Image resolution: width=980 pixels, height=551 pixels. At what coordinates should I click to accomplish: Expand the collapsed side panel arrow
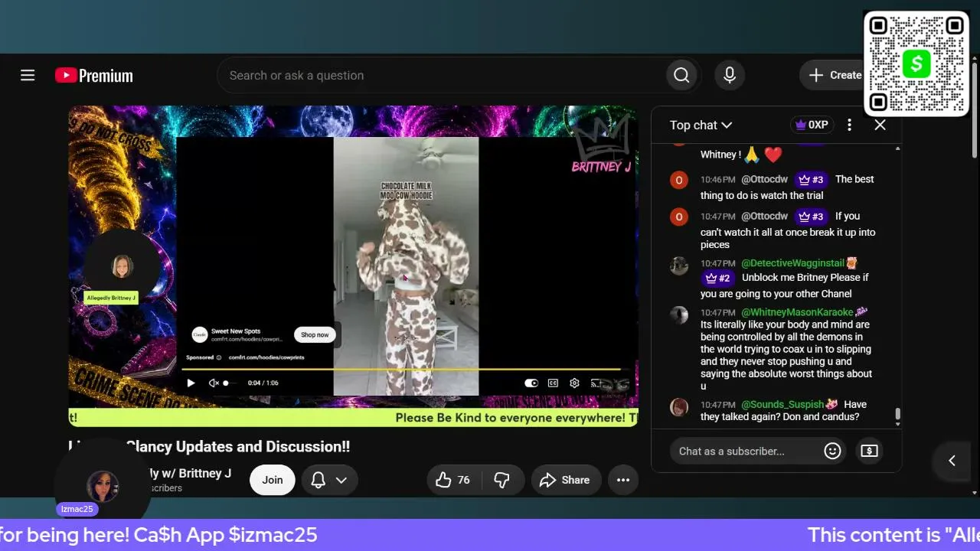[x=952, y=460]
